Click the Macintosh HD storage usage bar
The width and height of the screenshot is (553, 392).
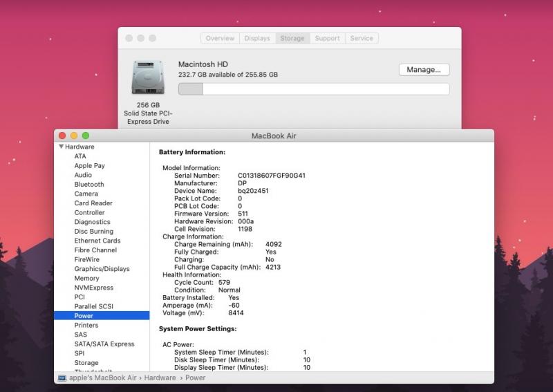coord(314,89)
